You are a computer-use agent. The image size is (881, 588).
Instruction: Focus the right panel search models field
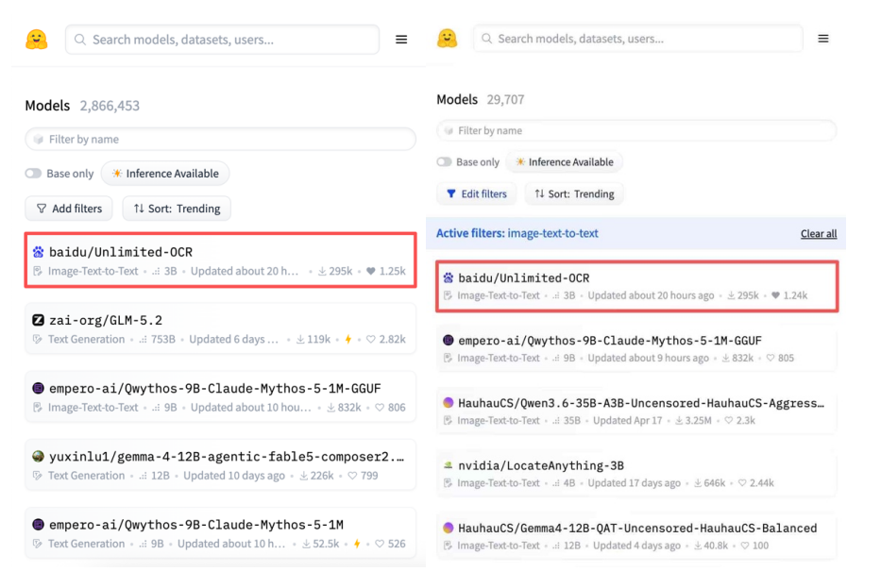pos(638,38)
